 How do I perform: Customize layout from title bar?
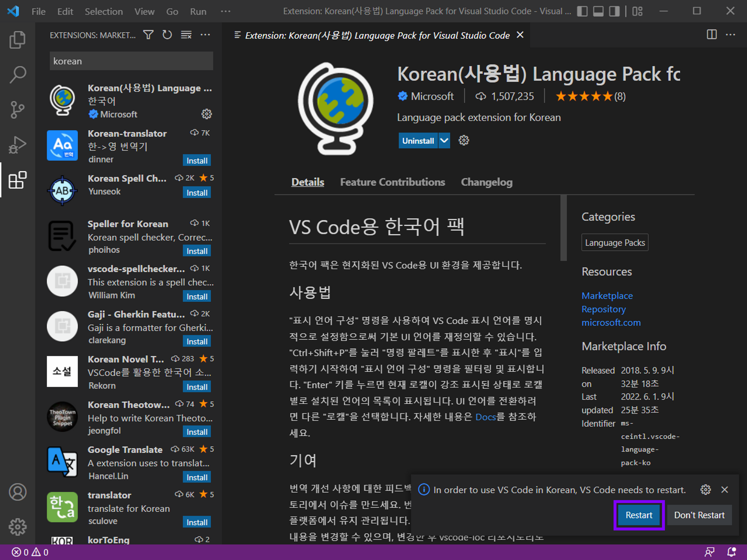click(x=638, y=11)
